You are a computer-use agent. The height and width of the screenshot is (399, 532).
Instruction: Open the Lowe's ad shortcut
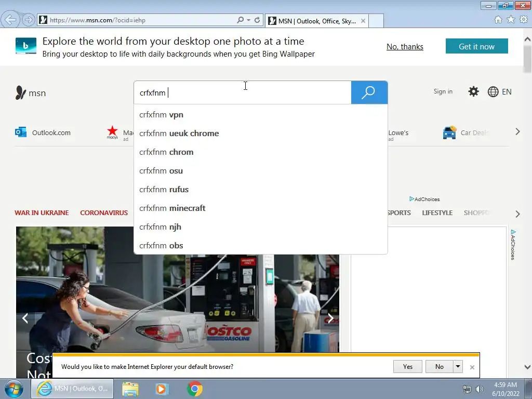click(x=398, y=134)
